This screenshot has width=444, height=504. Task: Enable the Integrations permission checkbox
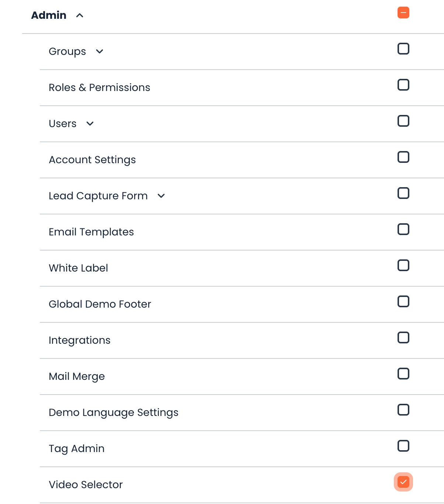pyautogui.click(x=403, y=337)
